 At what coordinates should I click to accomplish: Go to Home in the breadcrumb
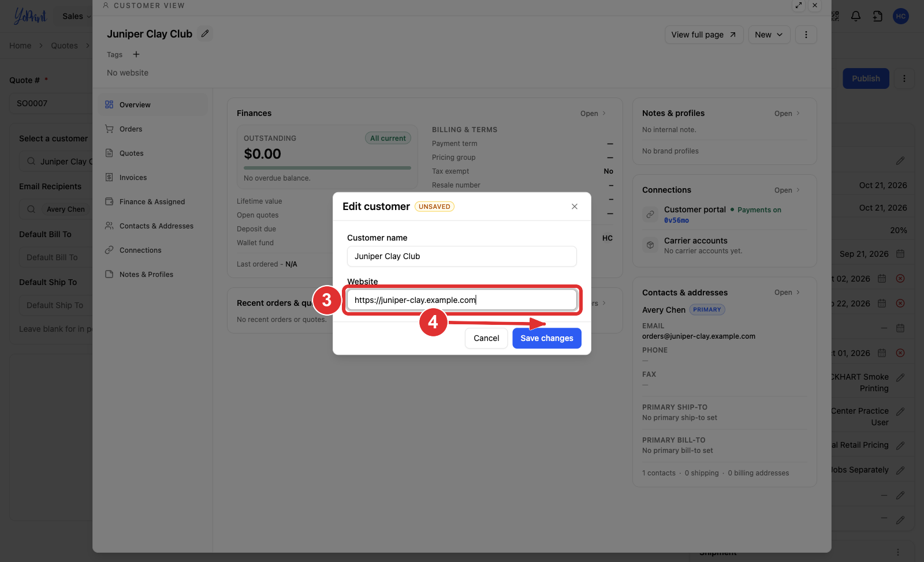click(20, 46)
